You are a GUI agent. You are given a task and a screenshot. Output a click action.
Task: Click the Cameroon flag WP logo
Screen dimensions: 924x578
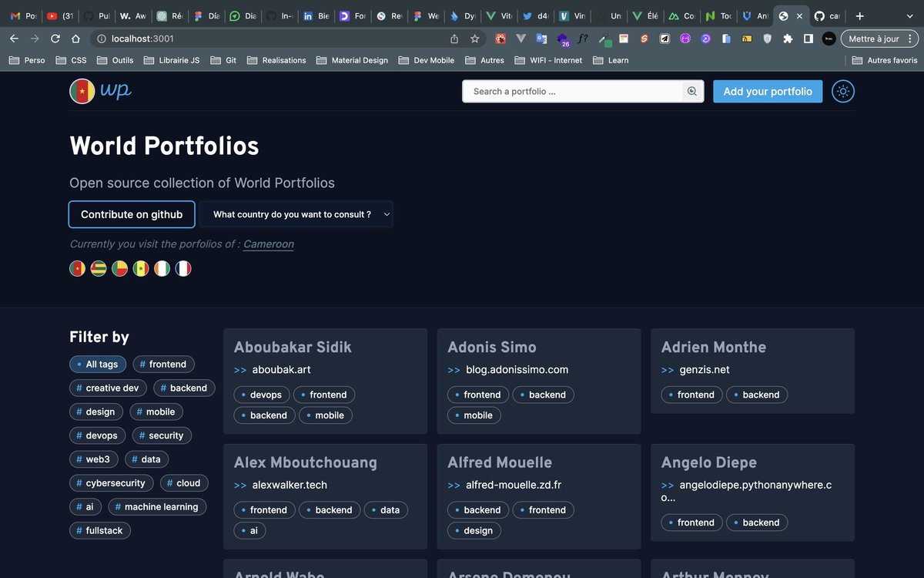click(101, 91)
